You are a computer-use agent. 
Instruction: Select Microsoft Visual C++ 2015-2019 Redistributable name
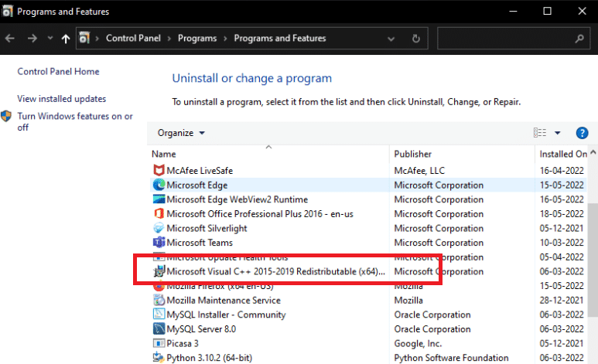[x=275, y=271]
